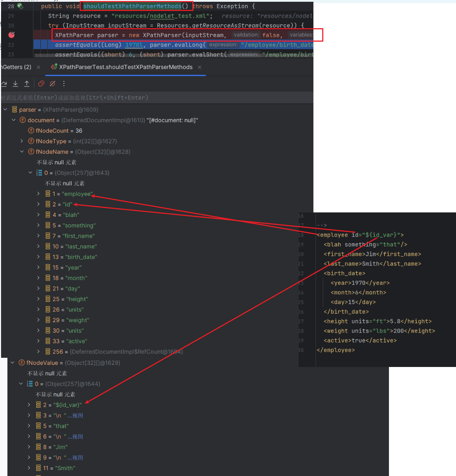Select the XPathParserTest.shouldTestXPathParserMethods tab

pos(126,67)
